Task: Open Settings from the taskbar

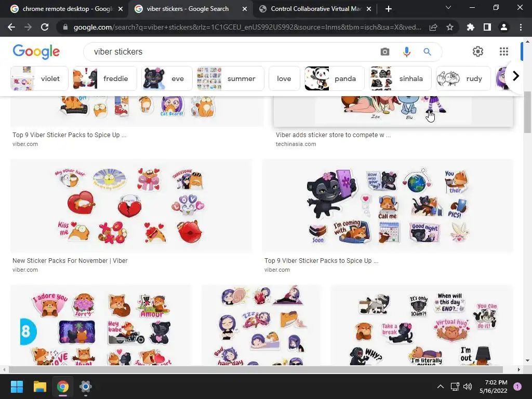Action: pyautogui.click(x=86, y=387)
